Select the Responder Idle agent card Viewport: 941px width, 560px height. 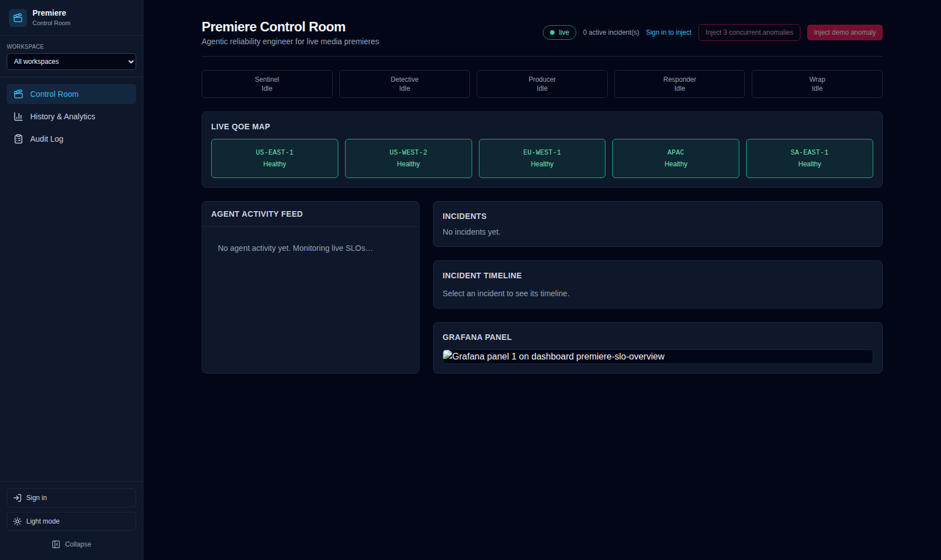[679, 84]
